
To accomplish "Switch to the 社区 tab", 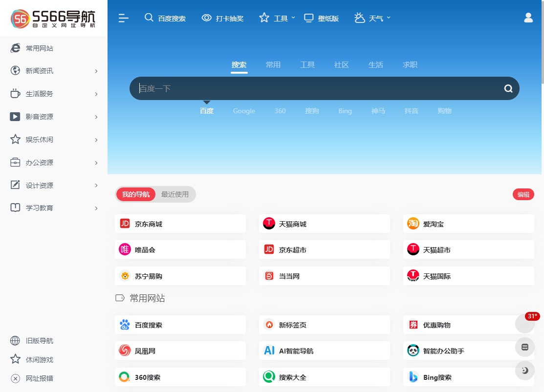I will (341, 65).
